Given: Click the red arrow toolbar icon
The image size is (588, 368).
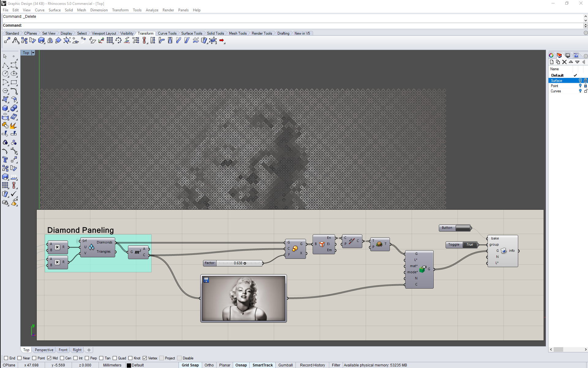Looking at the screenshot, I should [x=222, y=40].
